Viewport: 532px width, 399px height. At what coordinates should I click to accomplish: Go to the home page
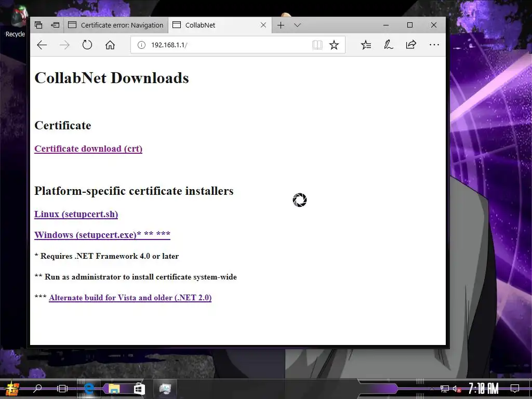(x=110, y=45)
